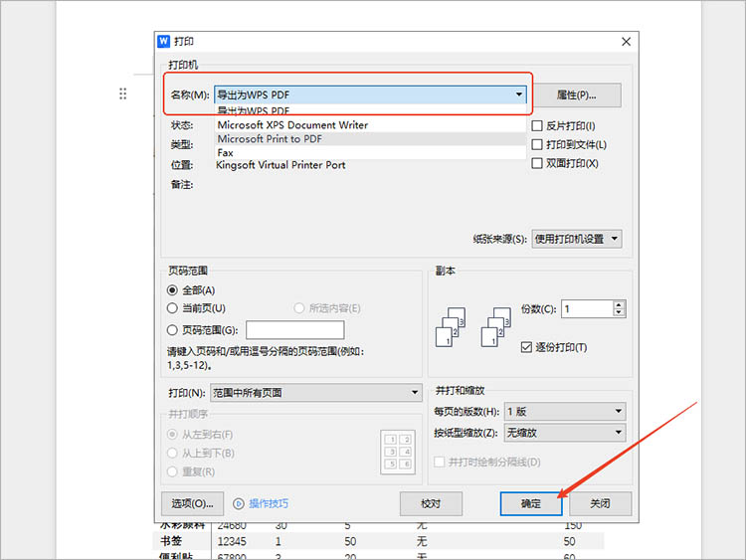This screenshot has height=560, width=746.
Task: Open printer name dropdown 导出为WPS PDF
Action: (x=370, y=94)
